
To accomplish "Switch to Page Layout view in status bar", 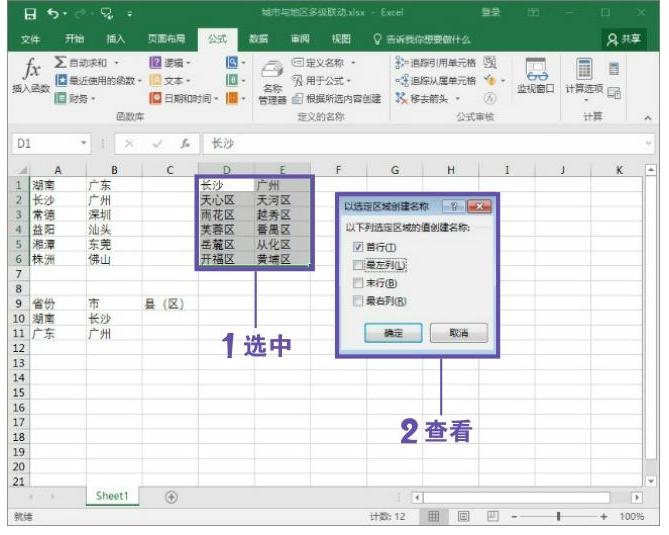I will pos(464,516).
